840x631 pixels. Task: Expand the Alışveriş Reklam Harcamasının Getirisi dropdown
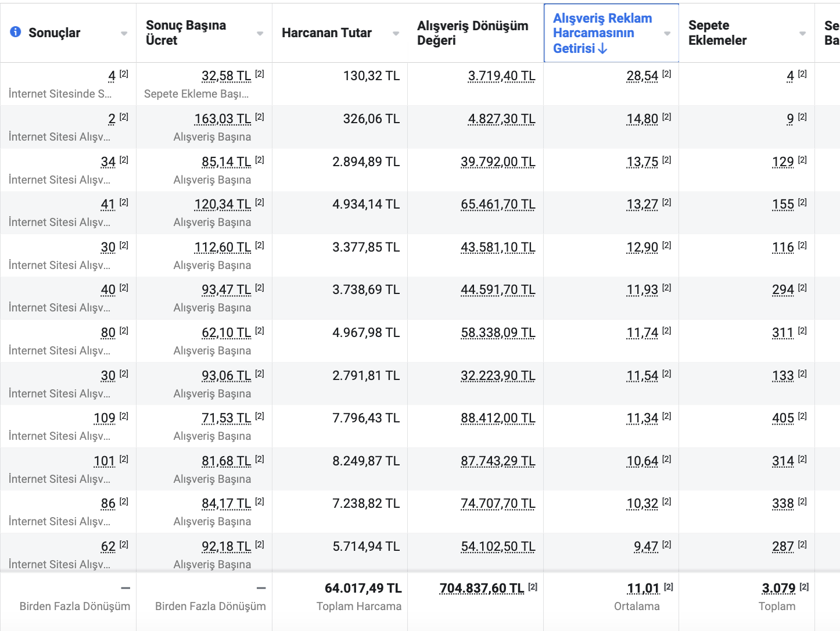667,34
